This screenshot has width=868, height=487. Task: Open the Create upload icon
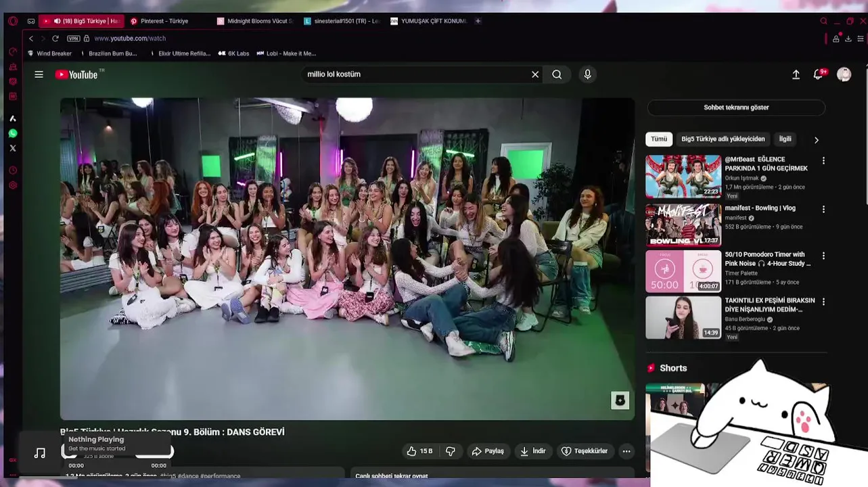pos(796,74)
